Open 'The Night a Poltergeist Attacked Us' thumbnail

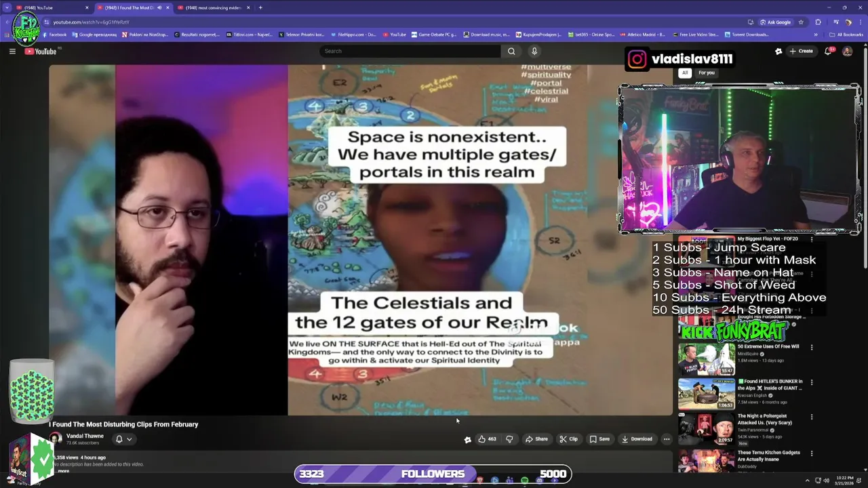pos(707,428)
